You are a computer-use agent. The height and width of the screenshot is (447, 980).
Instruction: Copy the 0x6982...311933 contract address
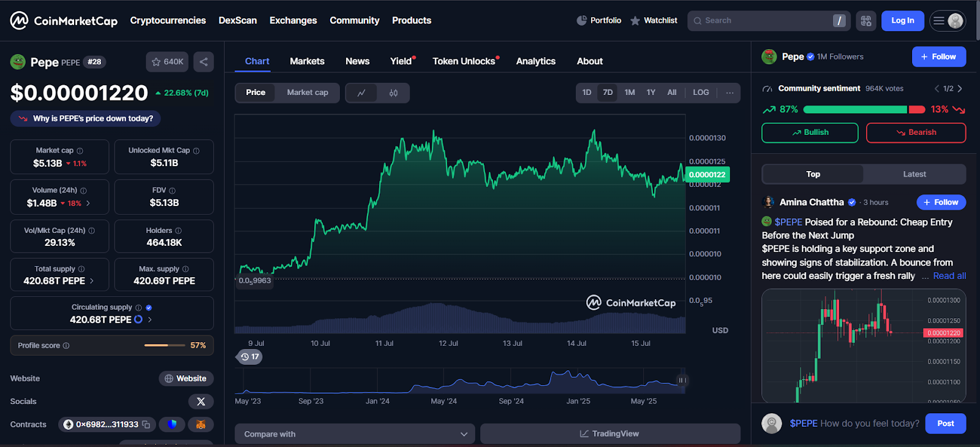146,424
